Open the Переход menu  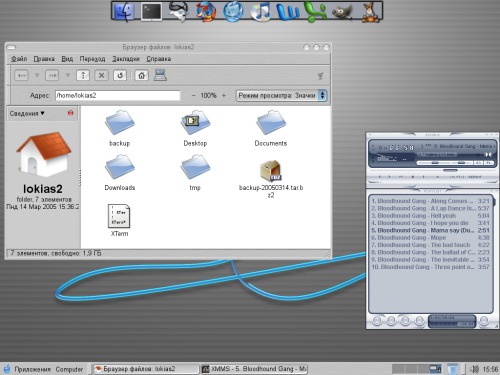pos(92,59)
